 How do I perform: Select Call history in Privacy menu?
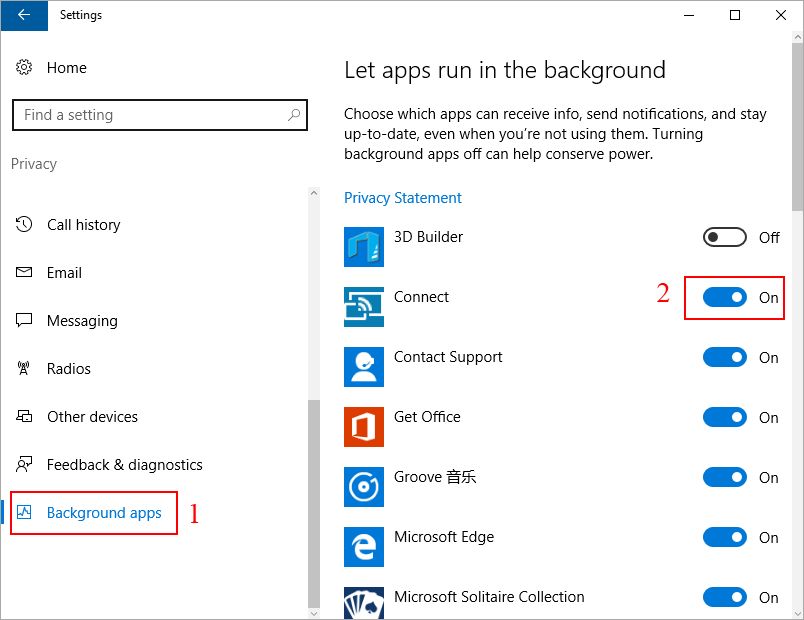click(84, 225)
